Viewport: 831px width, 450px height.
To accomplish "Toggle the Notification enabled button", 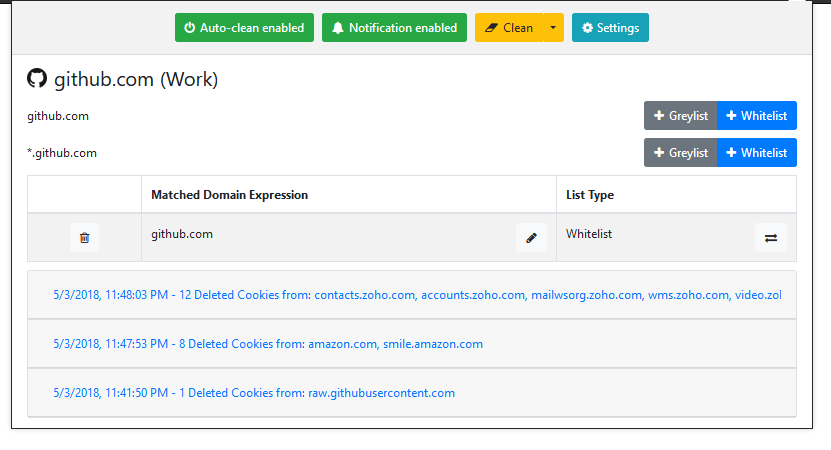I will click(x=394, y=28).
